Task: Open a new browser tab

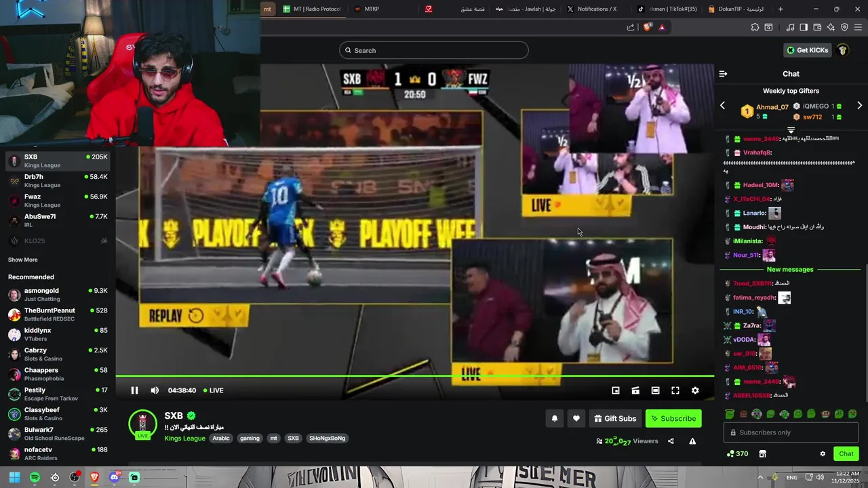Action: (x=781, y=9)
